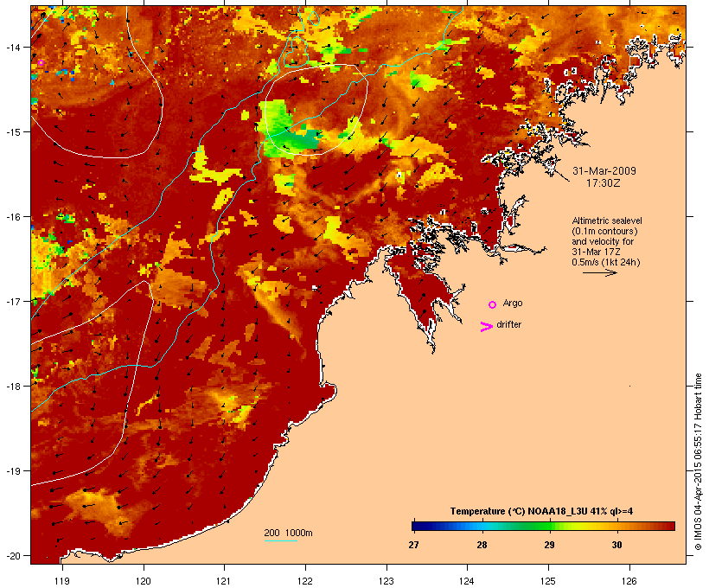
Task: Click longitude axis label 122
Action: 305,581
